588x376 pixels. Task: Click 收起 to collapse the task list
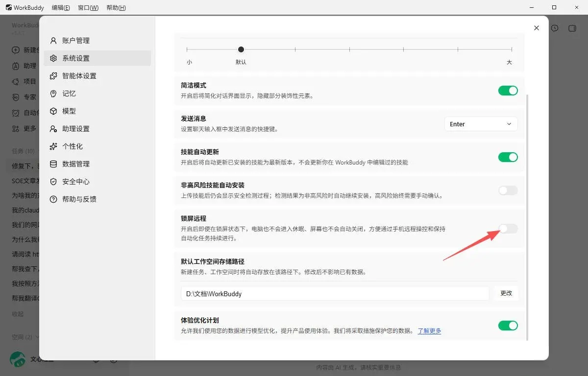pyautogui.click(x=18, y=314)
